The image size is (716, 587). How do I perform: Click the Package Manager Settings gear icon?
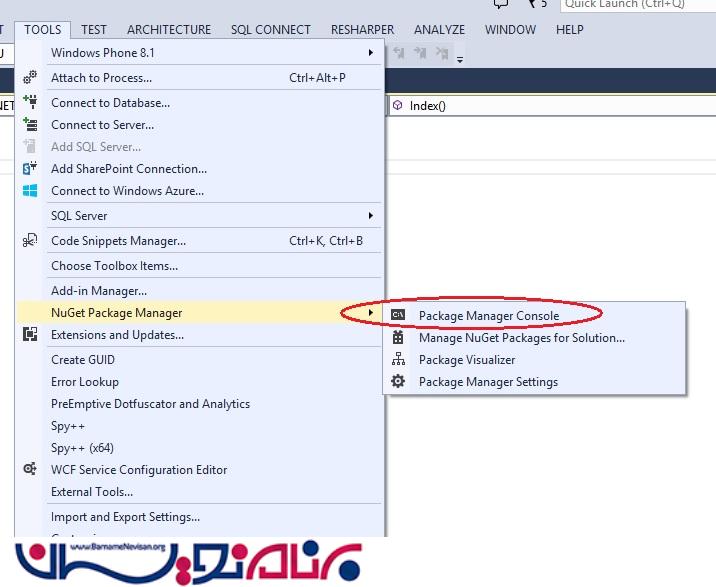[398, 382]
